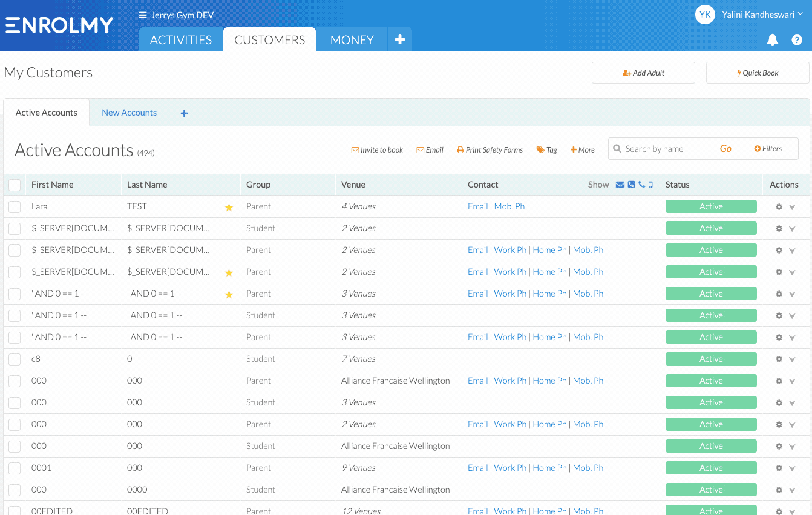This screenshot has height=515, width=812.
Task: Open the Yalini Kandheswari user dropdown
Action: [762, 15]
